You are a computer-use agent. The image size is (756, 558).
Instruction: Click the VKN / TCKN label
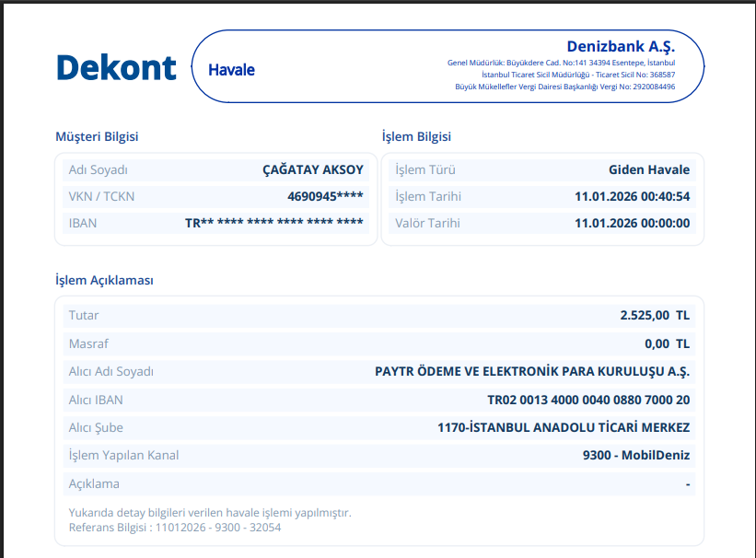pos(101,196)
